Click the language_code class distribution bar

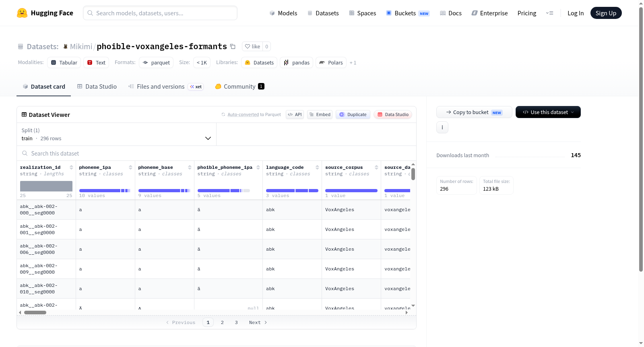(292, 191)
